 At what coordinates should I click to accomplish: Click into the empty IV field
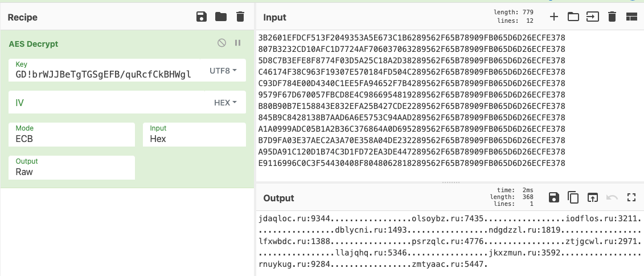pyautogui.click(x=108, y=103)
